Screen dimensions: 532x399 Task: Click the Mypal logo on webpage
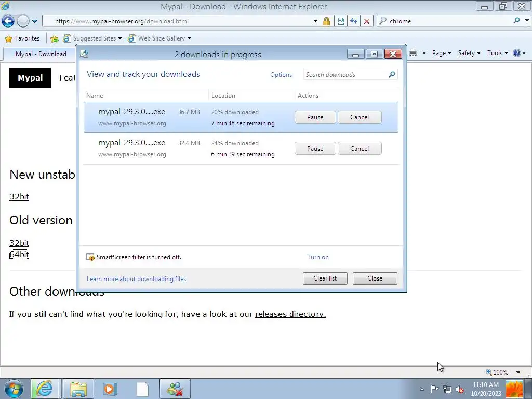coord(30,78)
